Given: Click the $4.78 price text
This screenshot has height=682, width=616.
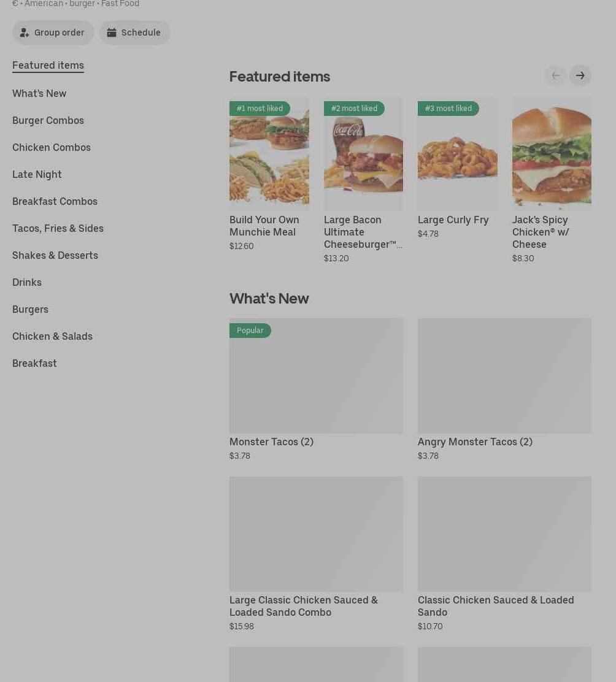Looking at the screenshot, I should click(x=428, y=234).
